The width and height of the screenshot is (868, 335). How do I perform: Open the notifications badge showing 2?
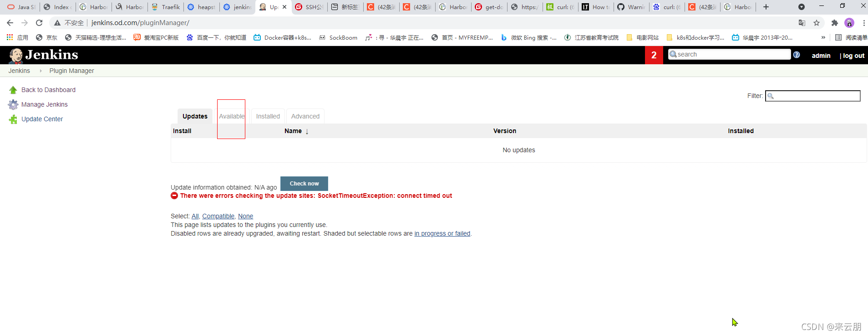[x=654, y=55]
